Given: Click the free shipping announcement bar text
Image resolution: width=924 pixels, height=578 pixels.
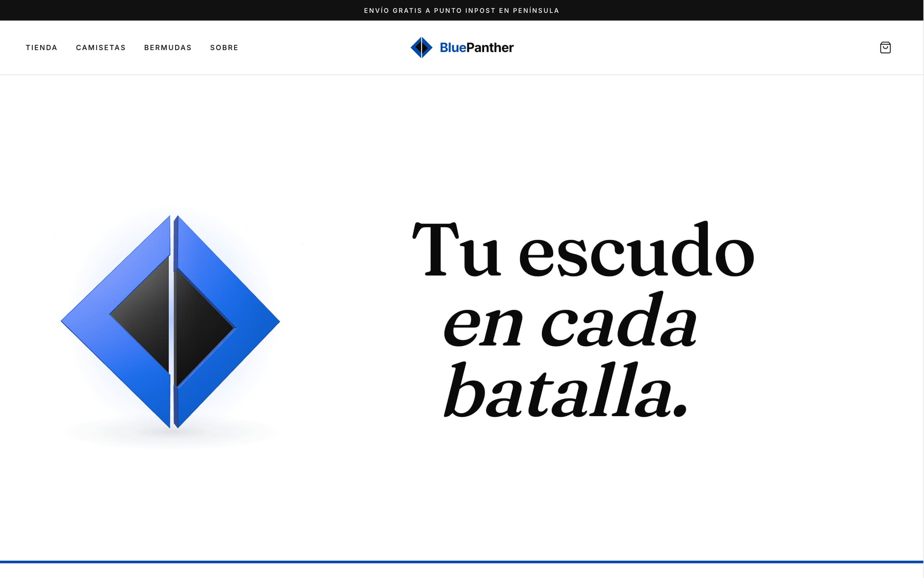Looking at the screenshot, I should [x=462, y=11].
